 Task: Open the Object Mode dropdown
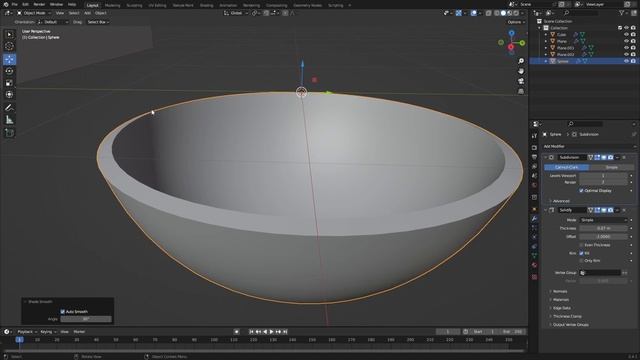(34, 13)
